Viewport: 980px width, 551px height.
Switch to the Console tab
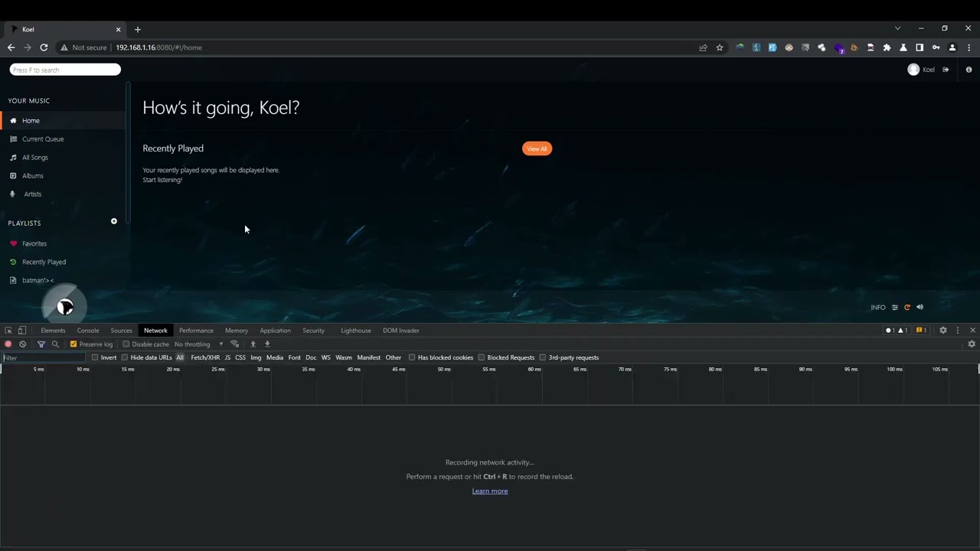[x=88, y=331]
